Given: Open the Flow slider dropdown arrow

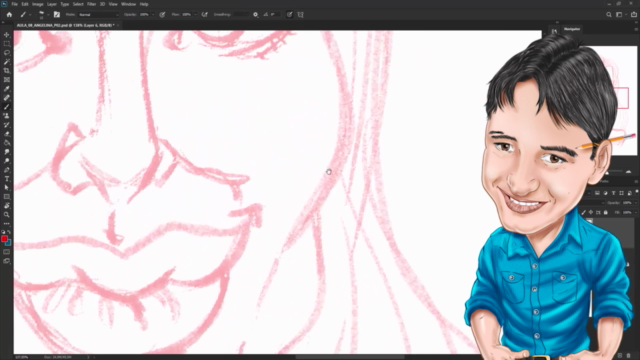Looking at the screenshot, I should click(x=195, y=15).
